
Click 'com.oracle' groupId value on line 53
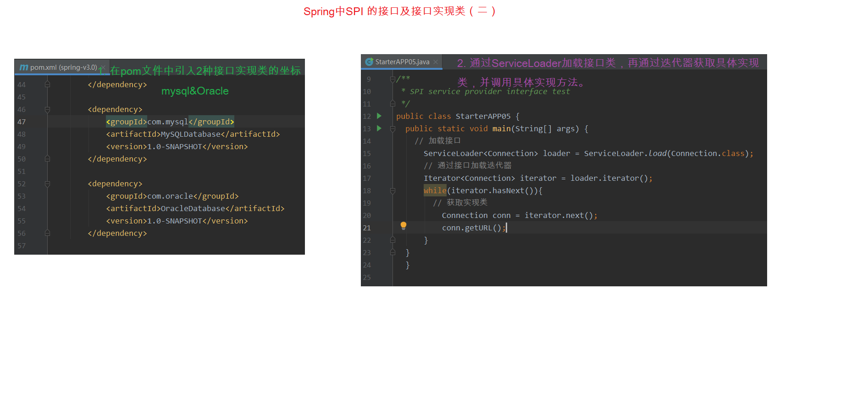coord(170,196)
